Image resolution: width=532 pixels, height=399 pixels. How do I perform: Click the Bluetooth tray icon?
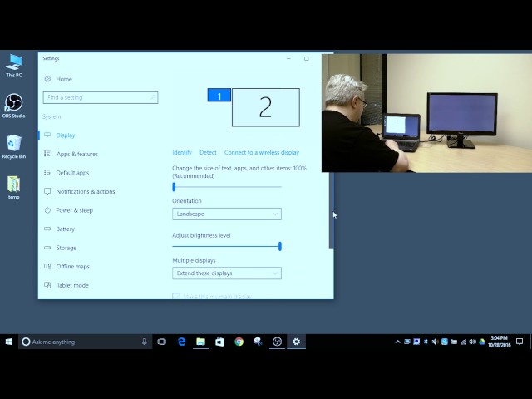click(x=426, y=342)
